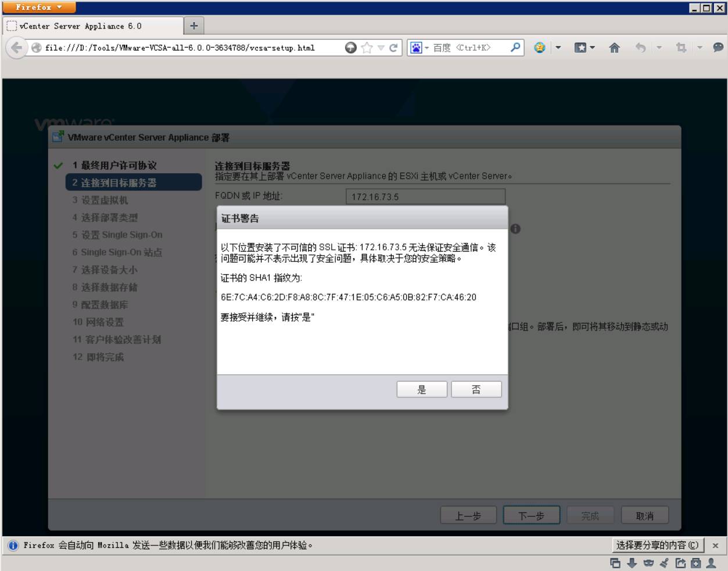Click the info icon on the notification bar

point(13,545)
